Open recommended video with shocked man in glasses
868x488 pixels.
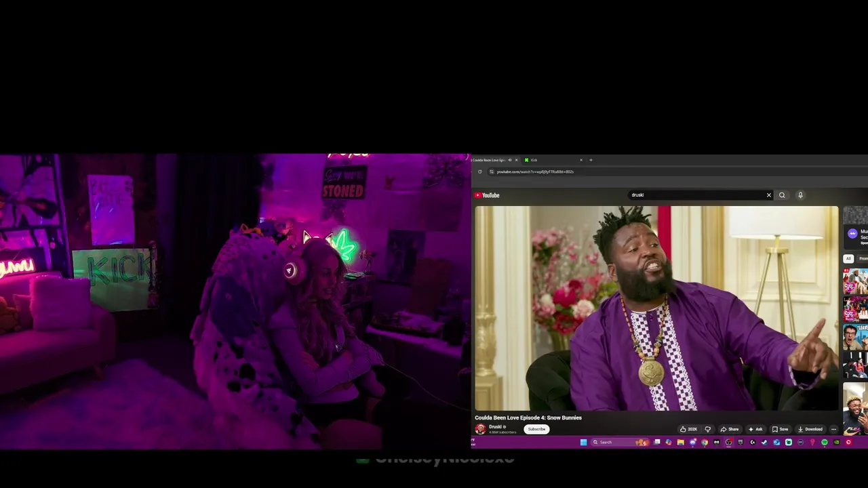(856, 337)
